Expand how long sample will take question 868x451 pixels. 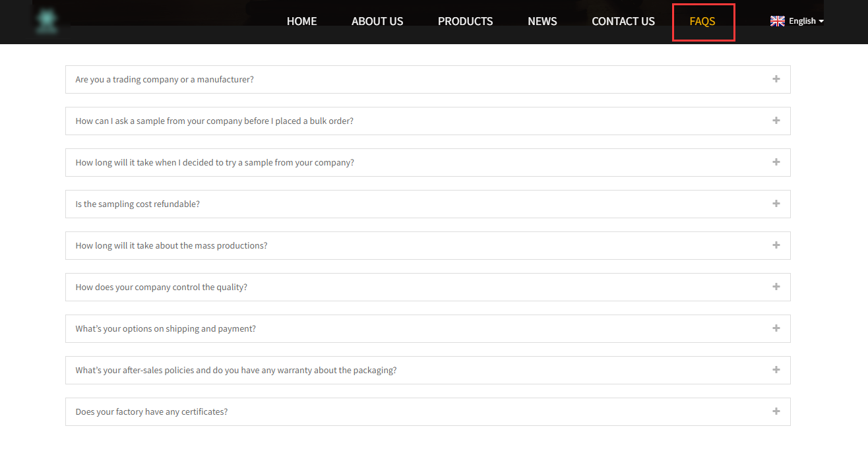coord(214,163)
